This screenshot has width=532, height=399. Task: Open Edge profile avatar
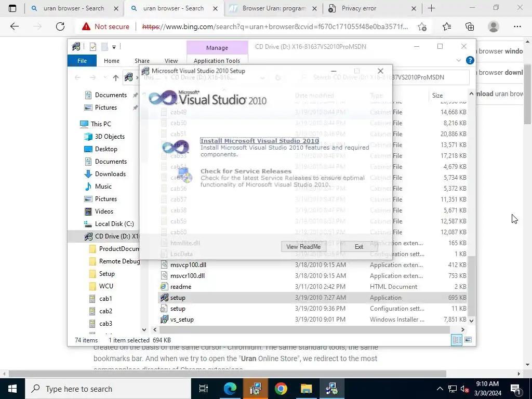click(x=494, y=26)
